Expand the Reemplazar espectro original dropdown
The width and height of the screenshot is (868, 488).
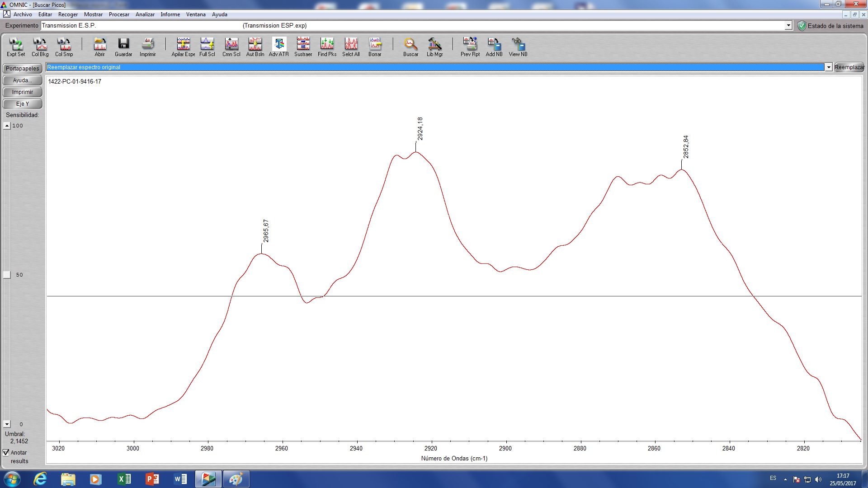tap(828, 67)
